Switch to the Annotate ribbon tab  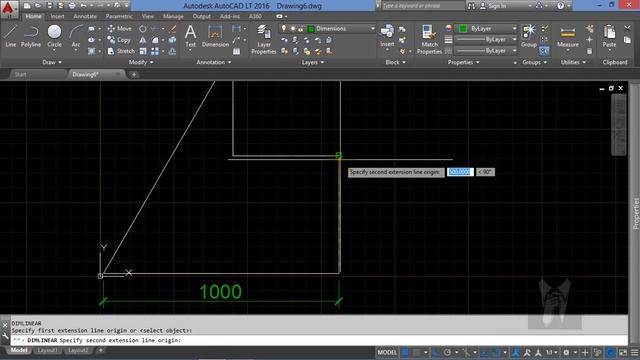pyautogui.click(x=85, y=17)
